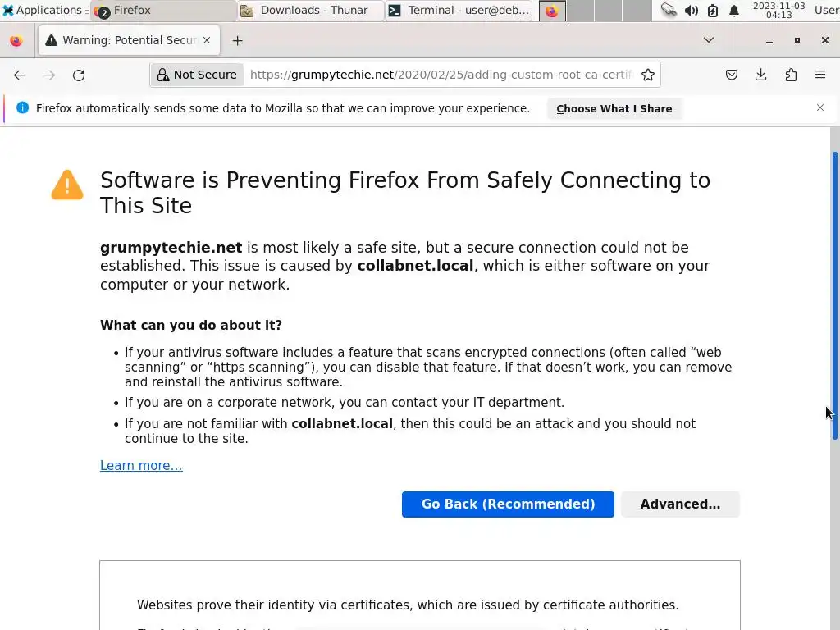Open the Save to Pocket icon
Screen dimensions: 840x630
click(732, 75)
